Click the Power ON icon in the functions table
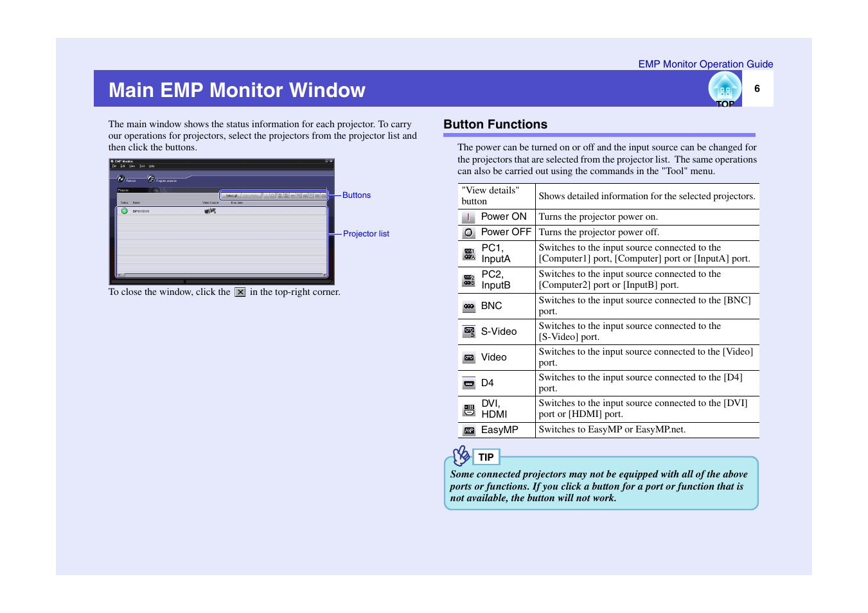This screenshot has height=613, width=868. tap(469, 217)
